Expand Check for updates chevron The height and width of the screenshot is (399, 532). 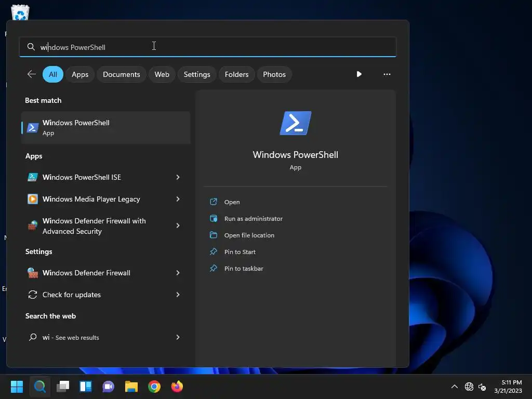click(178, 295)
